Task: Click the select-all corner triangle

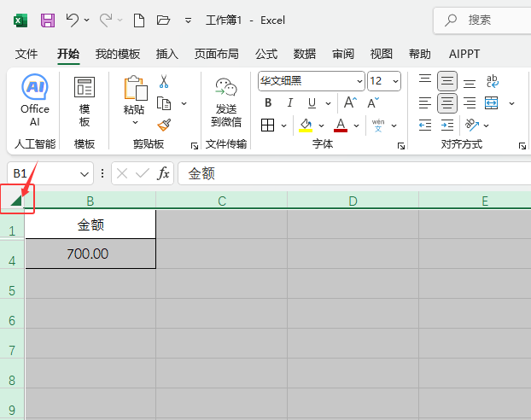Action: point(16,201)
